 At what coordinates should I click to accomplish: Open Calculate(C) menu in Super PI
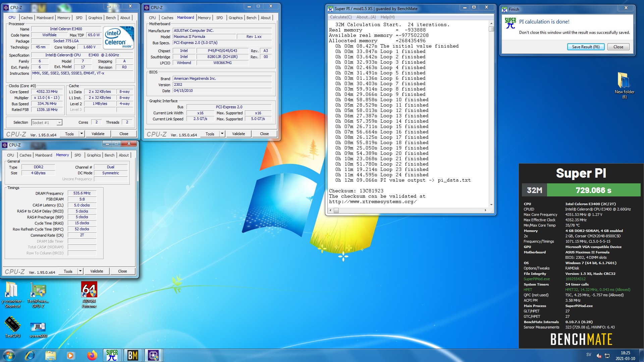point(341,17)
